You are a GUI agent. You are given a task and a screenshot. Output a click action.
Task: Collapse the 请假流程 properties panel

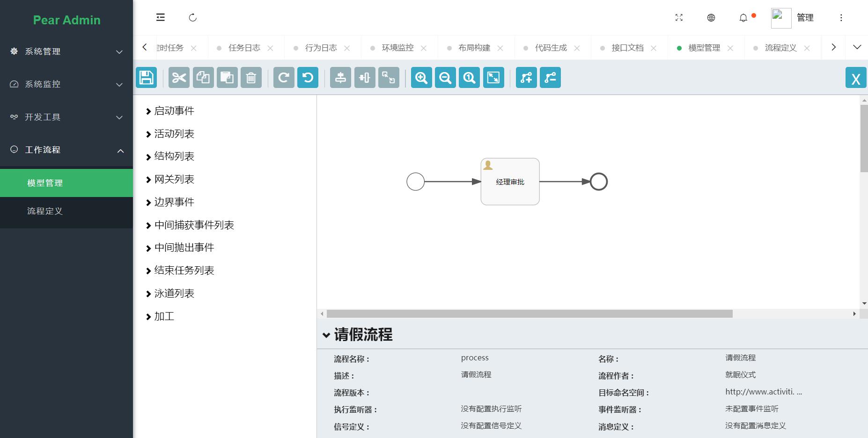pos(326,335)
